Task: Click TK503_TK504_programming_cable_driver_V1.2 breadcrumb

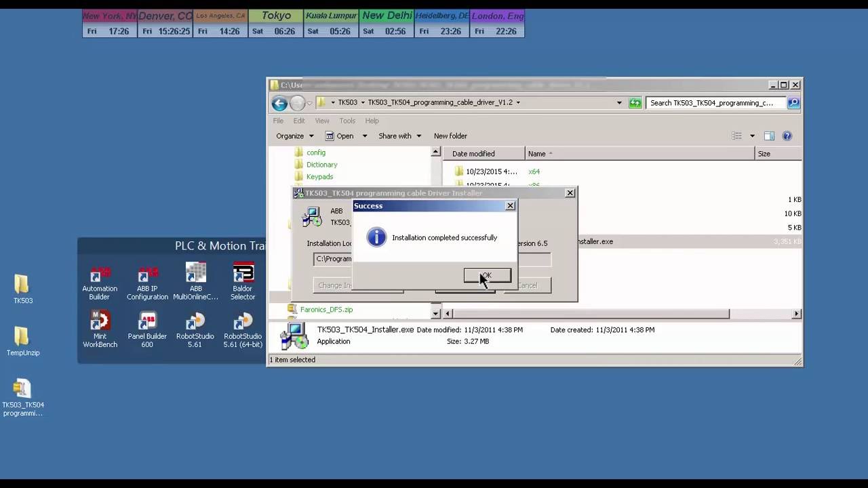Action: pos(440,103)
